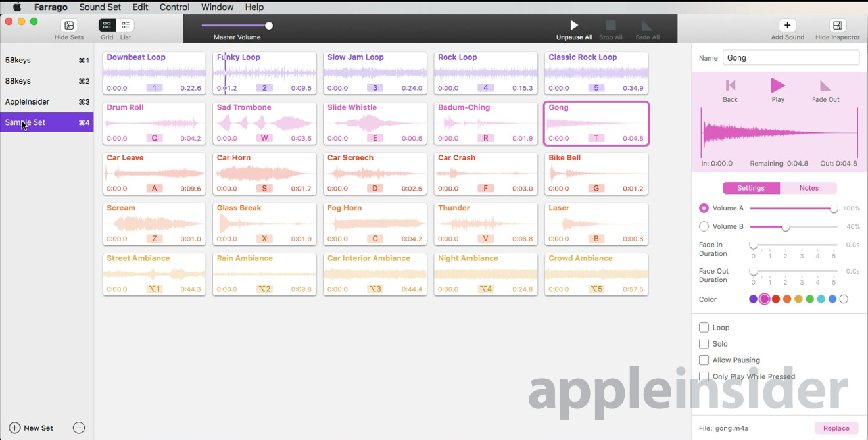
Task: Click the New Set plus icon
Action: (14, 428)
